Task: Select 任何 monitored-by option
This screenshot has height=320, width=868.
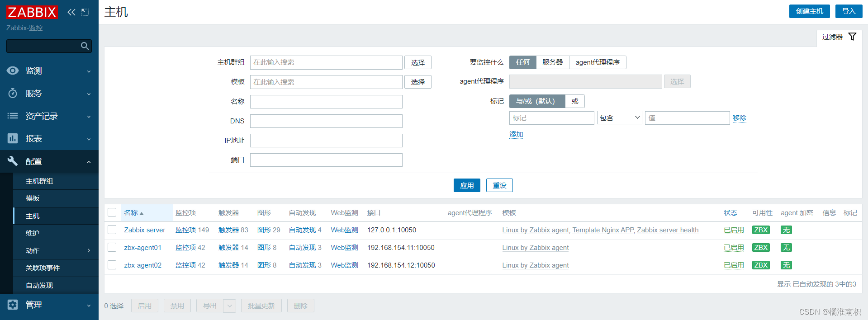Action: [x=522, y=62]
